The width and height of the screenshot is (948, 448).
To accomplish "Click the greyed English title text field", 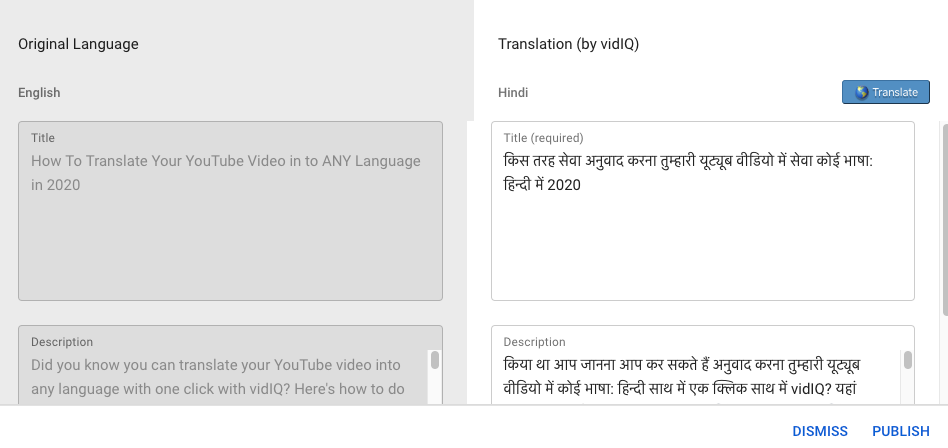I will tap(230, 211).
